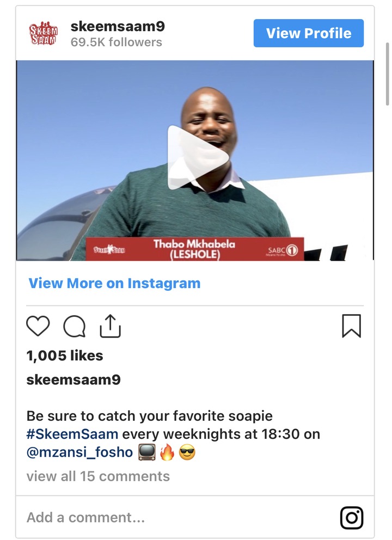Click the vertical scrollbar on right edge
Screen dimensions: 392x540
[x=388, y=74]
